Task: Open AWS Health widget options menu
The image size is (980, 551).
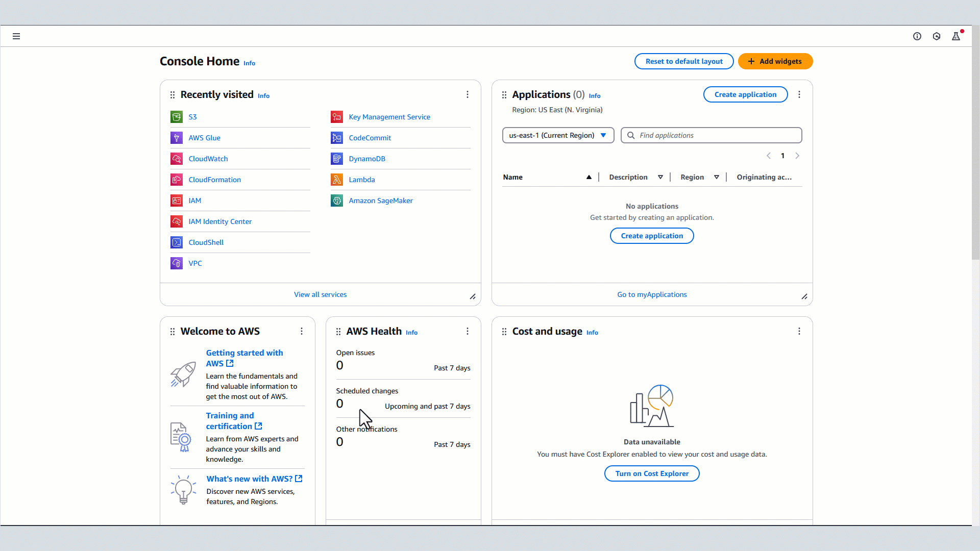Action: pyautogui.click(x=468, y=331)
